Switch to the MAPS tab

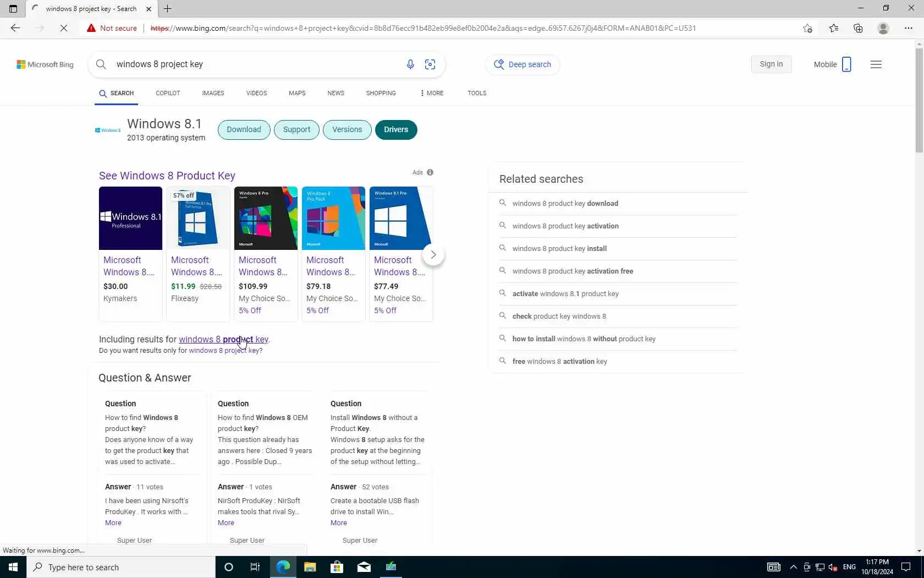tap(297, 93)
